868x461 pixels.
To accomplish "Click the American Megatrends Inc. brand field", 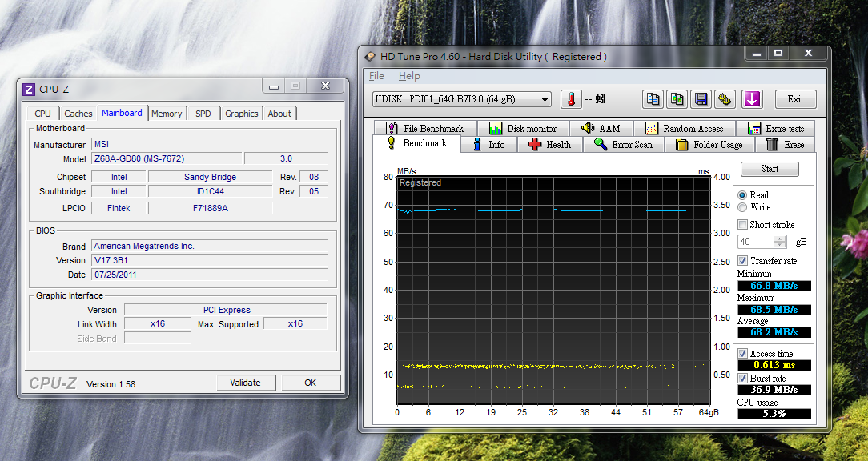I will click(x=210, y=247).
